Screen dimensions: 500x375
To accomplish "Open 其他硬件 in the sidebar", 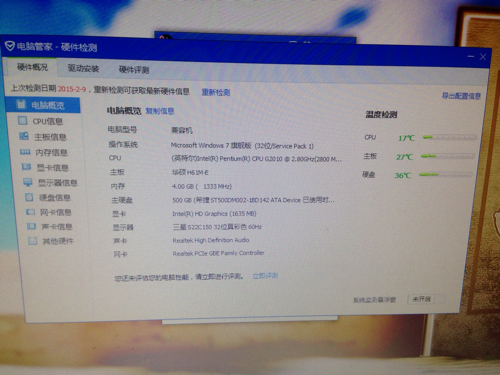I will click(x=58, y=241).
